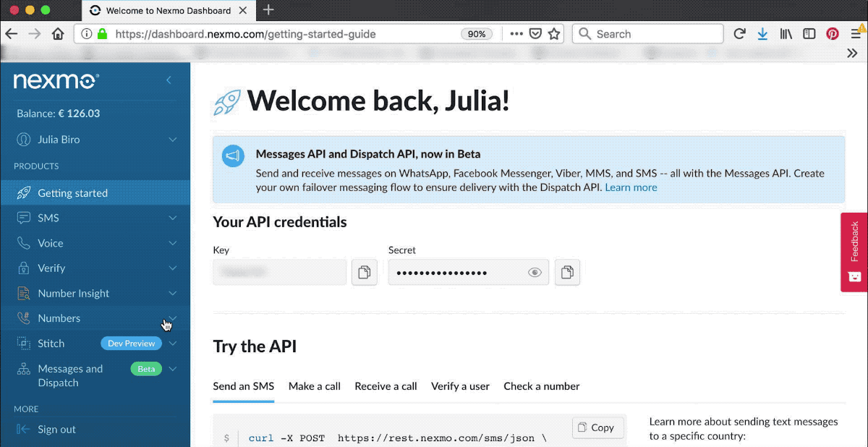This screenshot has height=447, width=868.
Task: Collapse the sidebar with the left chevron
Action: (x=169, y=80)
